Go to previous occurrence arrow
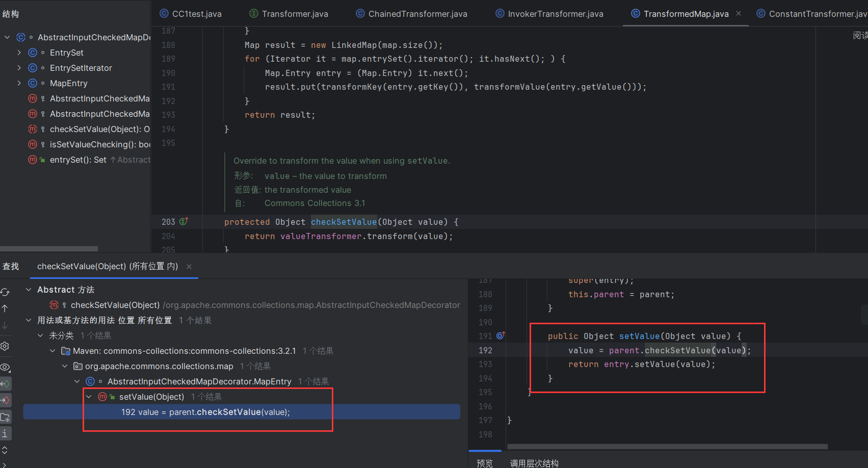This screenshot has width=868, height=468. click(5, 308)
